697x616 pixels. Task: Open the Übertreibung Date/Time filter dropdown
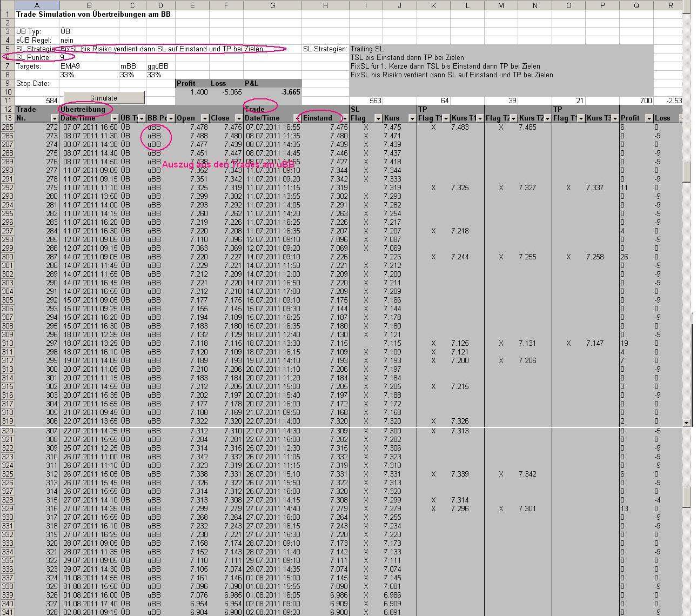click(x=115, y=118)
